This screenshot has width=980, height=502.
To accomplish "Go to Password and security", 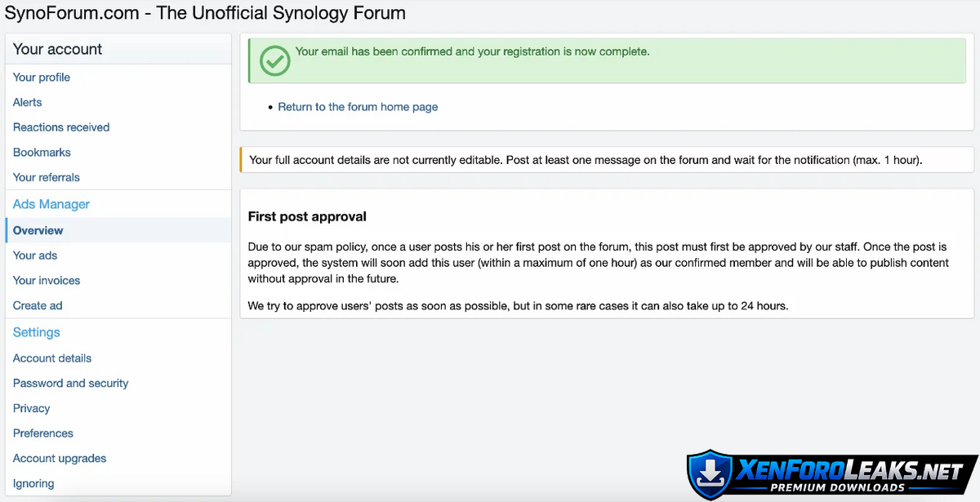I will tap(71, 383).
